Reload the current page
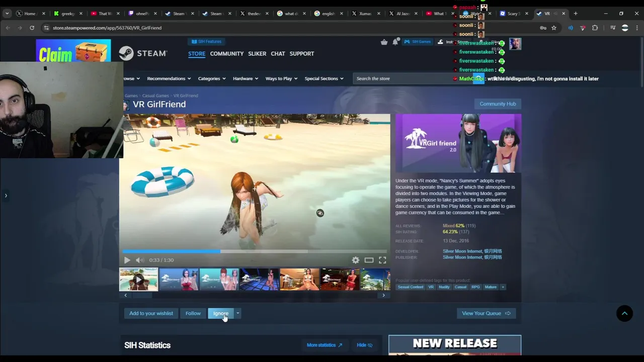 (32, 28)
